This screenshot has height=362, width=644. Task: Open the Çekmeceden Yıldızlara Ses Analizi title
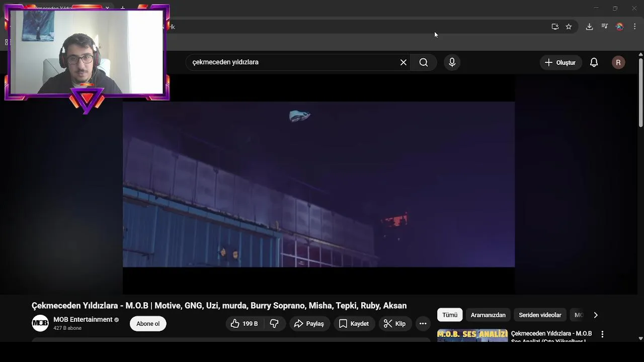[551, 336]
